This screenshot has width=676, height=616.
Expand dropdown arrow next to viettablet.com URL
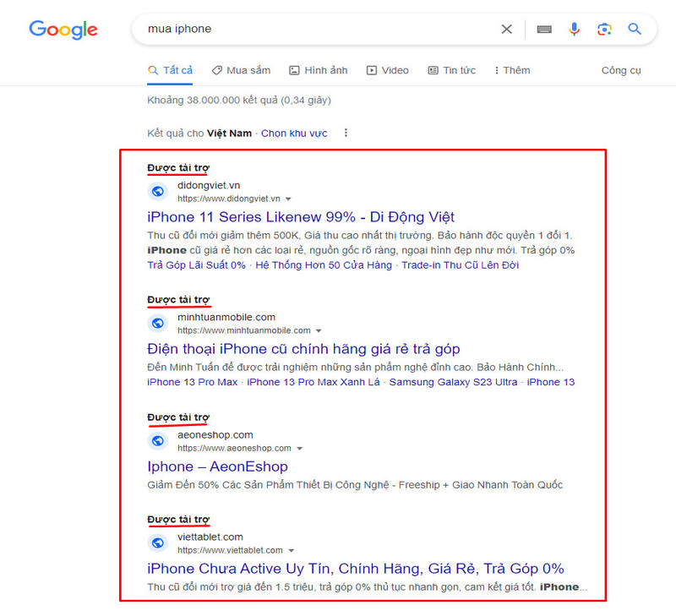(x=292, y=551)
